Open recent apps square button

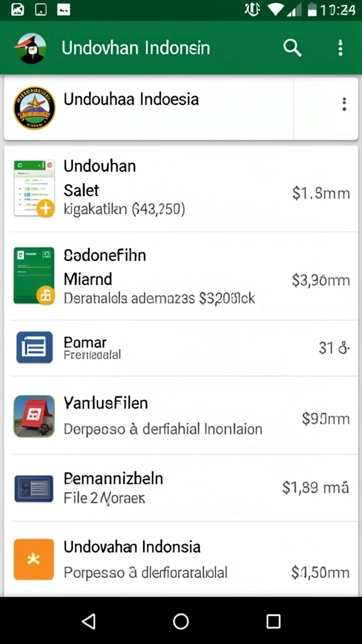[x=273, y=621]
